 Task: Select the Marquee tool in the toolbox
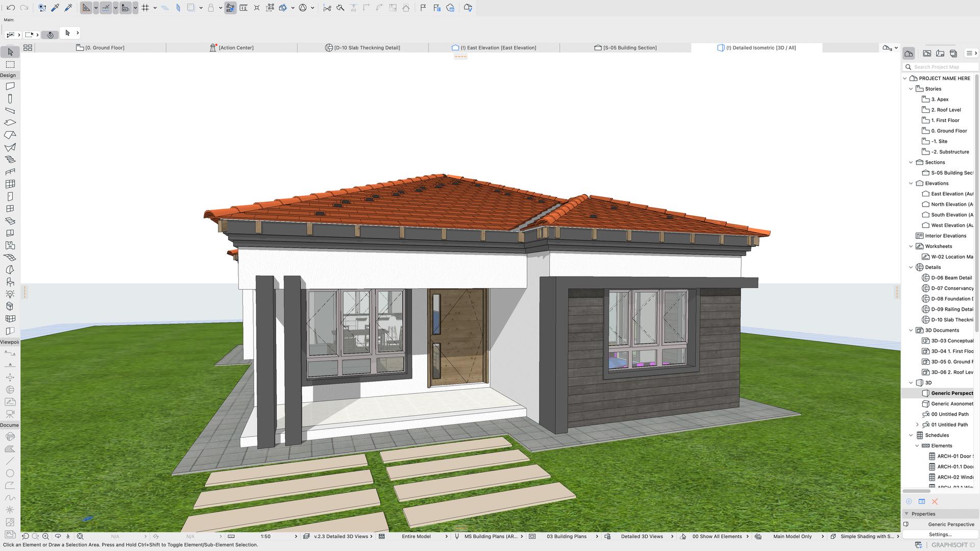pos(10,65)
